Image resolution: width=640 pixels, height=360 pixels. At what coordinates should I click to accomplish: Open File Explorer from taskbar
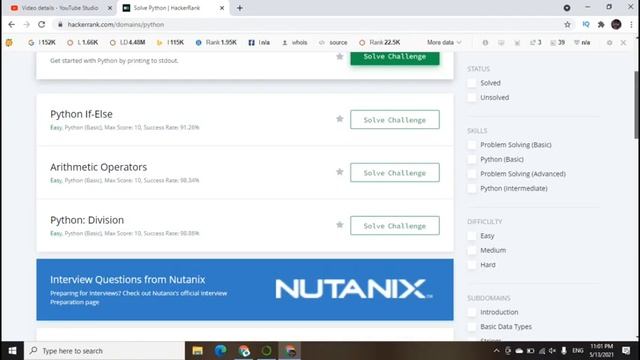tap(198, 351)
